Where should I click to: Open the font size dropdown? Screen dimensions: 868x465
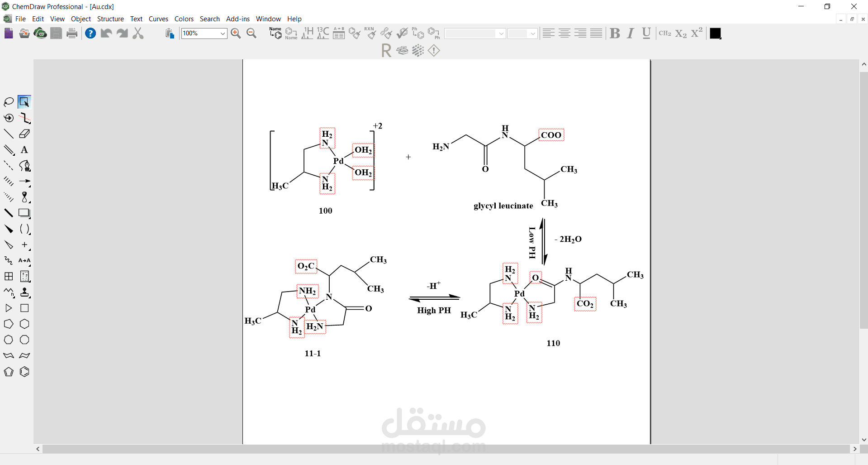(533, 34)
